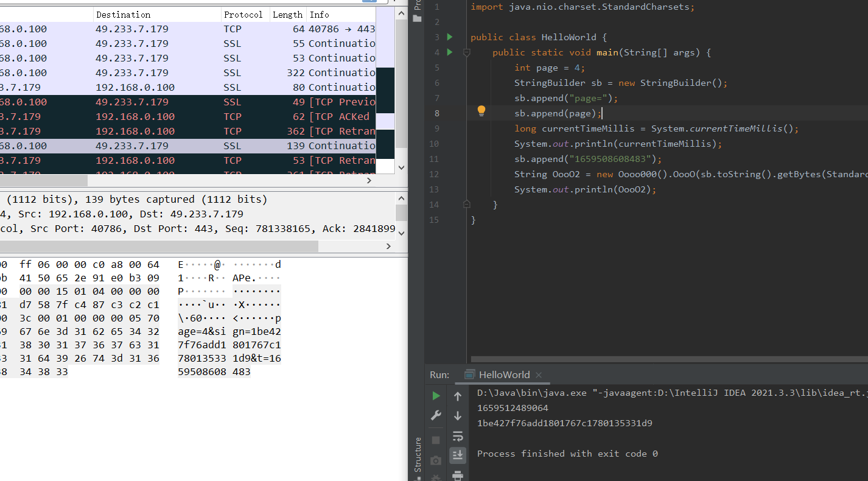
Task: Click the fold marker at main's closing brace
Action: (467, 205)
